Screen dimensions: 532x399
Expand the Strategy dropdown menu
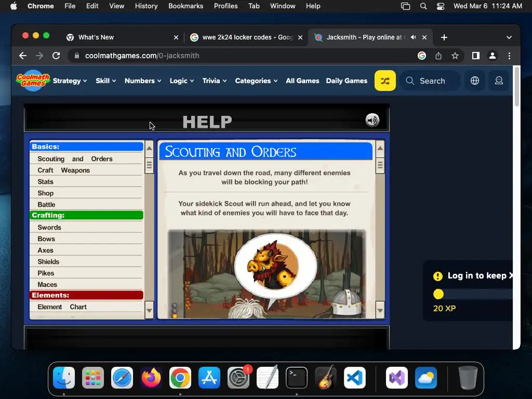click(70, 81)
